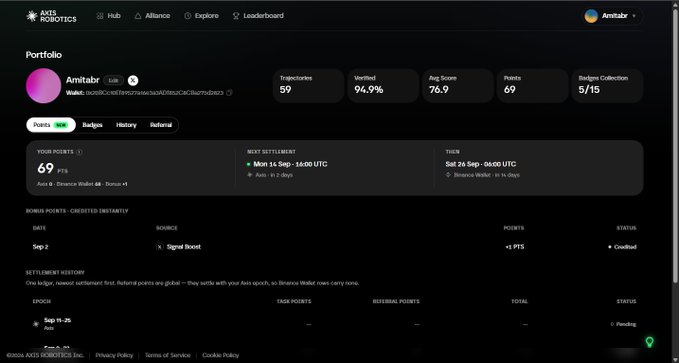Open the Privacy Policy link
Image resolution: width=679 pixels, height=363 pixels.
pyautogui.click(x=114, y=355)
